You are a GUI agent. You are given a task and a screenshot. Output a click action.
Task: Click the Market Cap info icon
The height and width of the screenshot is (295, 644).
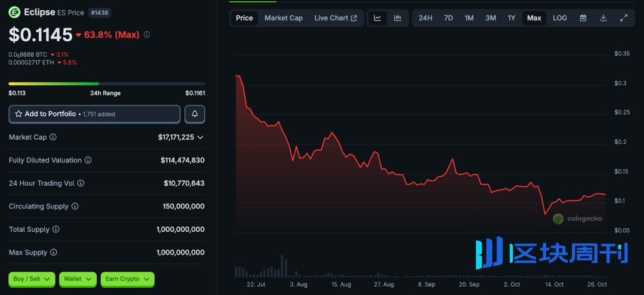53,137
